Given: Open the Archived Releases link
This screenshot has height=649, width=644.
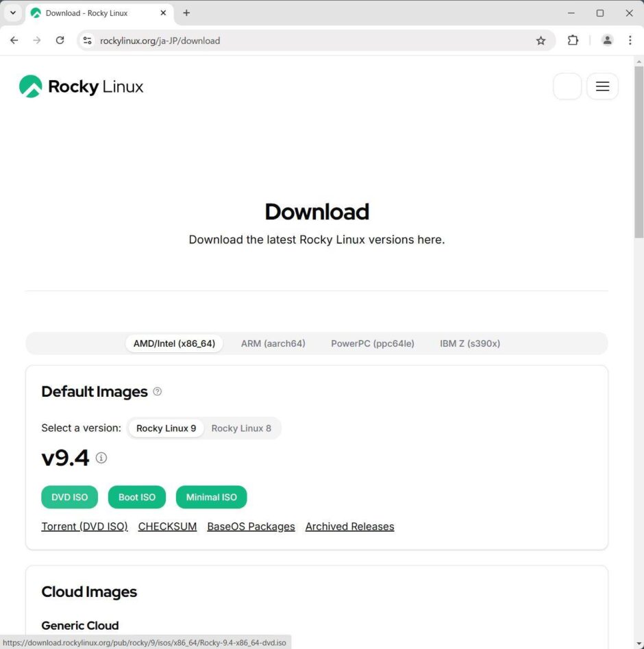Looking at the screenshot, I should coord(349,526).
